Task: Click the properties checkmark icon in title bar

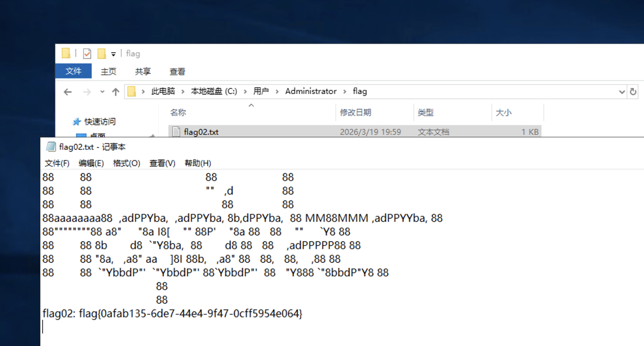Action: (x=87, y=54)
